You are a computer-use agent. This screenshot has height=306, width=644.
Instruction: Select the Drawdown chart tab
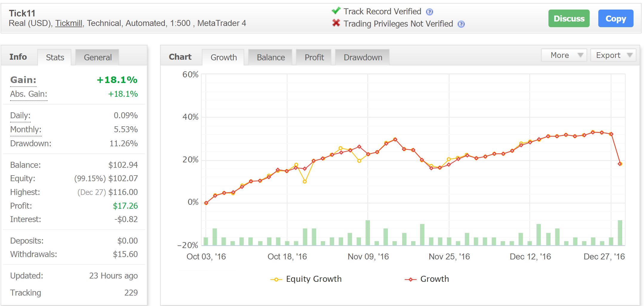coord(363,57)
